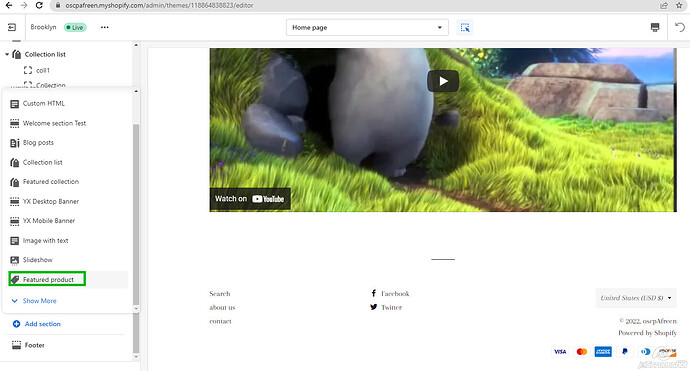
Task: Click the Add section button
Action: 37,324
